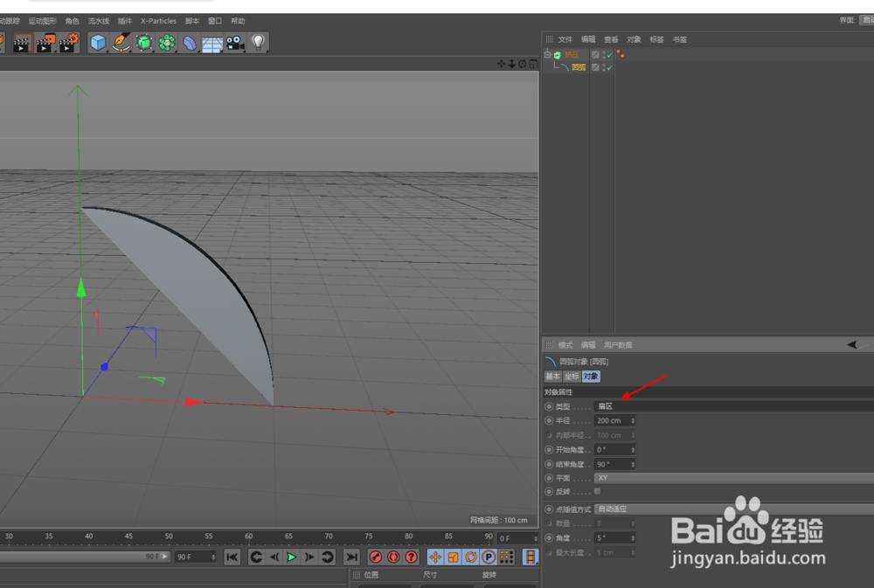This screenshot has width=874, height=588.
Task: Play animation forwards green arrow
Action: pyautogui.click(x=292, y=557)
